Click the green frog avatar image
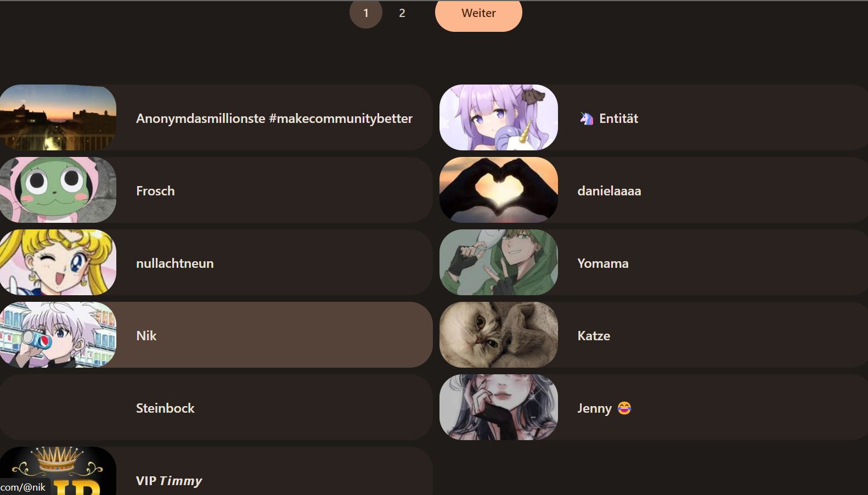The image size is (868, 495). coord(58,190)
